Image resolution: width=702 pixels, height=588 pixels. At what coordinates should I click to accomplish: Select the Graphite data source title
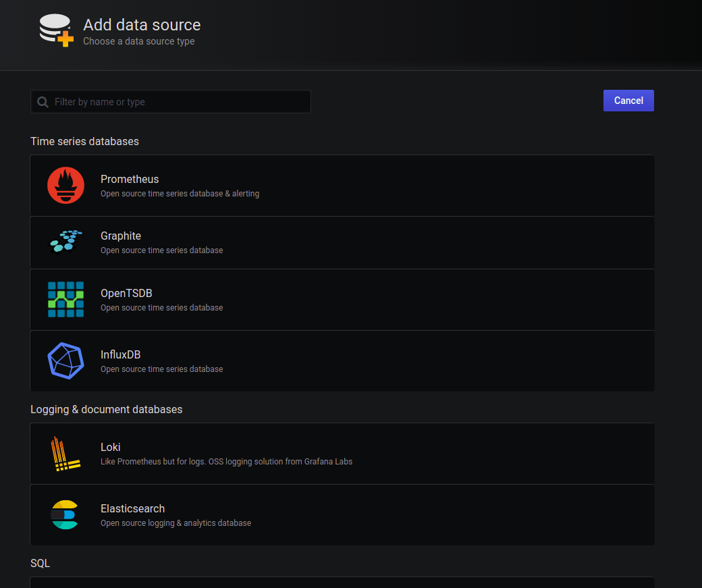[121, 236]
